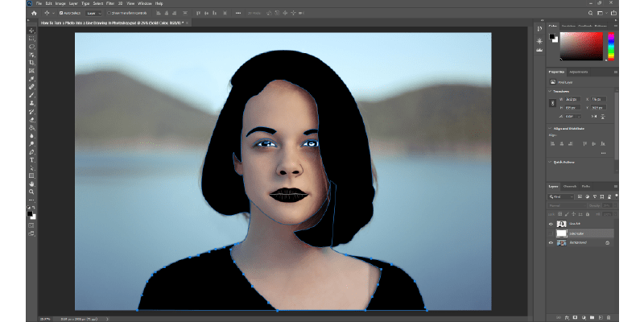Show the Solid Color layer
644x322 pixels.
click(551, 233)
